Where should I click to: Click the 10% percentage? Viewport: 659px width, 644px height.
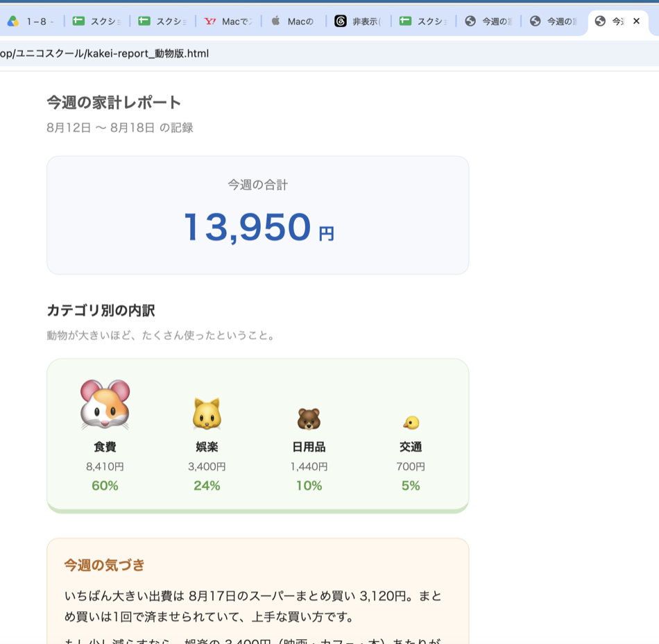(x=309, y=486)
